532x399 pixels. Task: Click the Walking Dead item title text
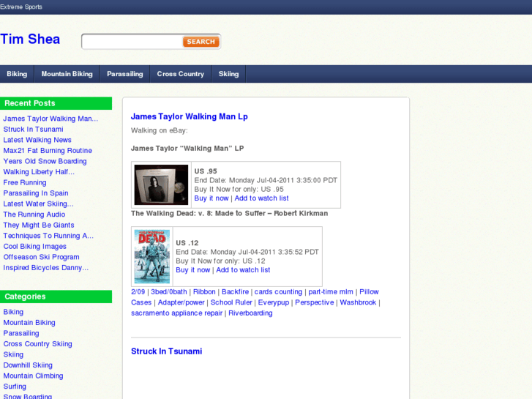[229, 213]
